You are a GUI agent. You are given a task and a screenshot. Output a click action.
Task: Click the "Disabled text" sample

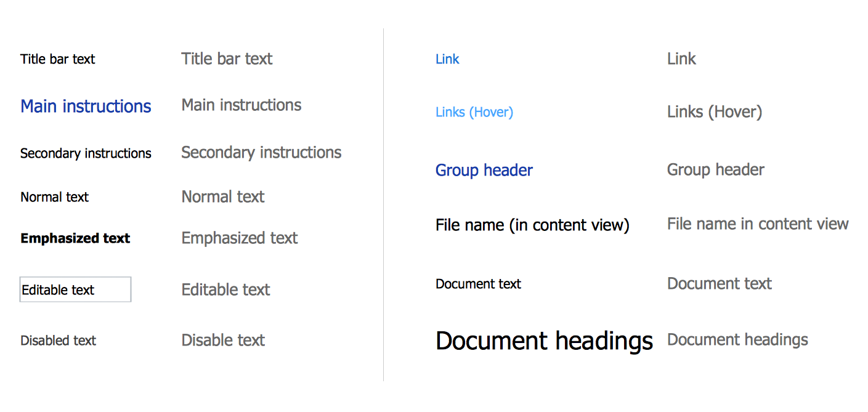(x=59, y=341)
